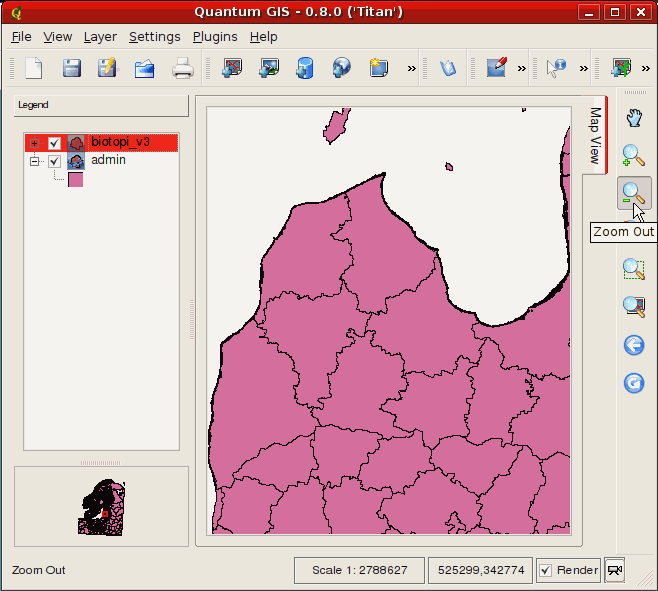Create a new project with blank page icon
The width and height of the screenshot is (658, 591).
(34, 68)
